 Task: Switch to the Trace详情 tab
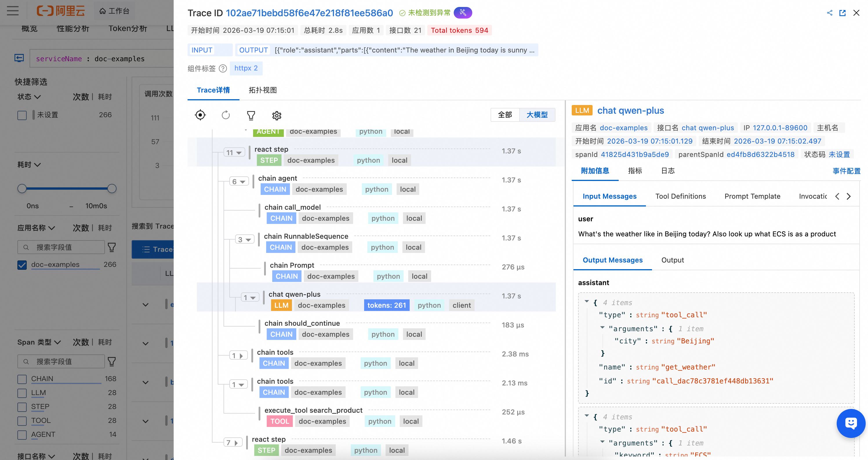click(213, 90)
